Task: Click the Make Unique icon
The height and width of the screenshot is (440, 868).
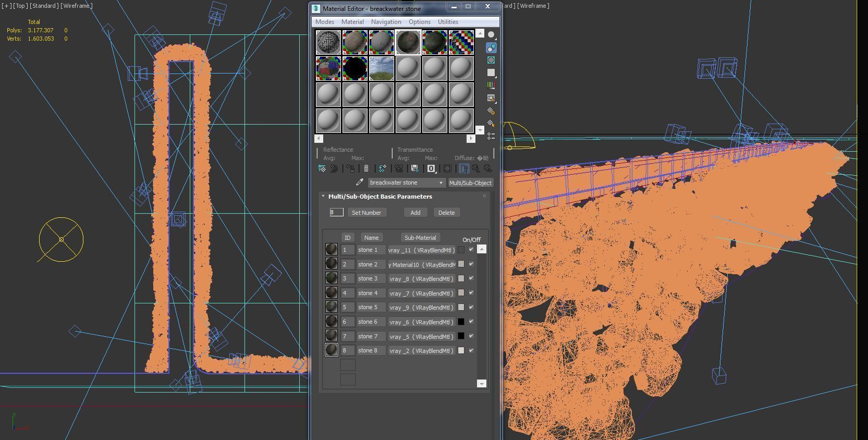Action: [x=399, y=168]
